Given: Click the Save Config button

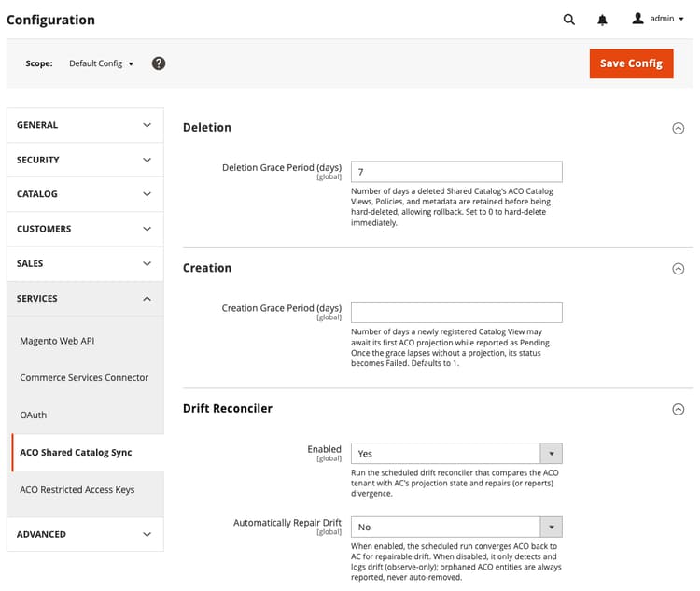Looking at the screenshot, I should point(631,63).
